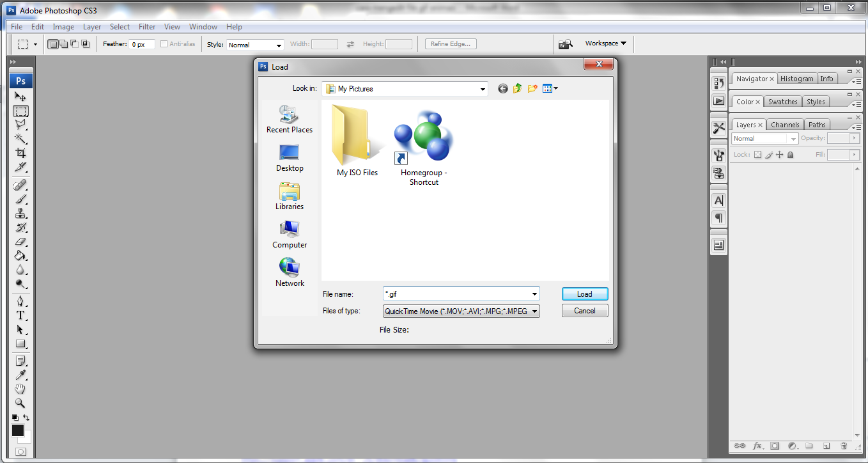Select the Move tool
868x463 pixels.
coord(20,97)
